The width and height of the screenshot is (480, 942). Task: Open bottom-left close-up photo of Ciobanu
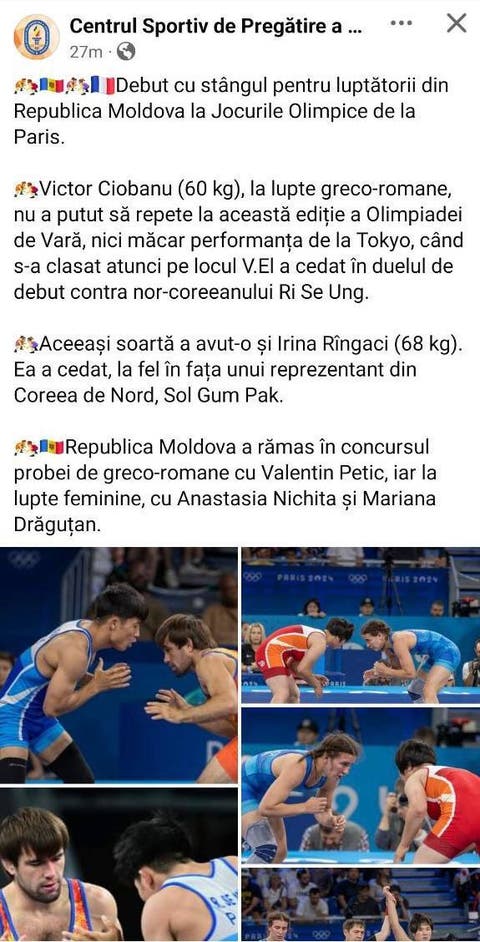[119, 865]
